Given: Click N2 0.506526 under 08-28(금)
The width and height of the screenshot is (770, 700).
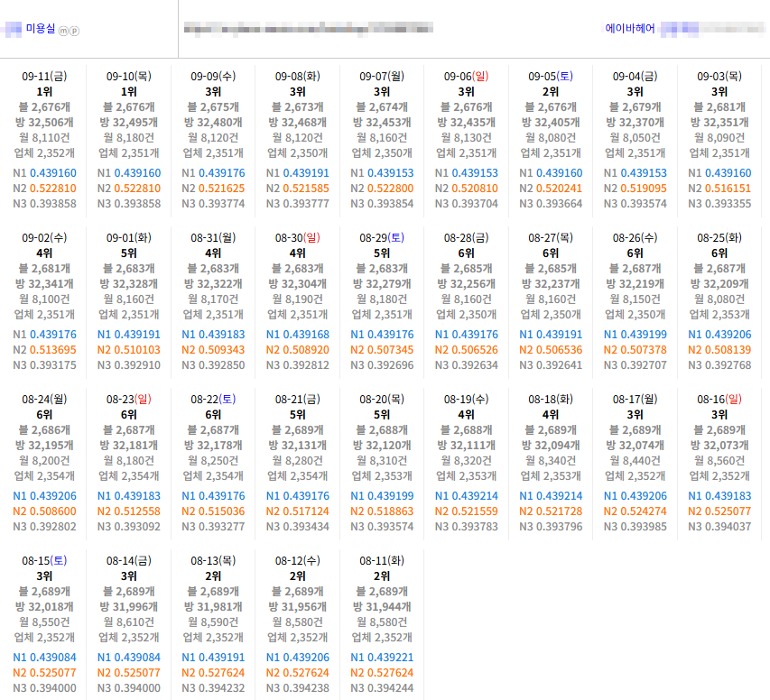Looking at the screenshot, I should point(466,349).
